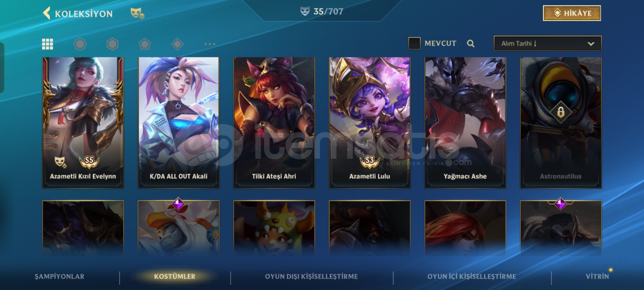Filter by pentagon rarity icon

tap(145, 44)
